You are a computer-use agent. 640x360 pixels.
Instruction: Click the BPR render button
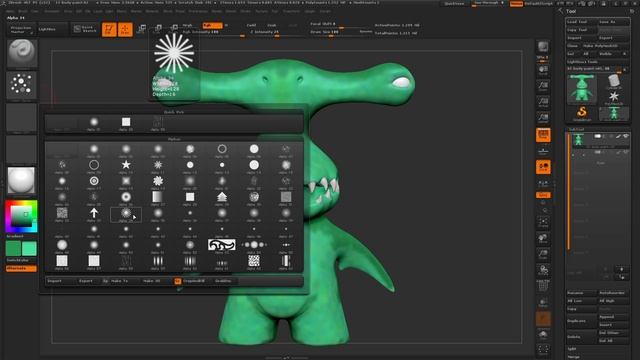coord(543,47)
